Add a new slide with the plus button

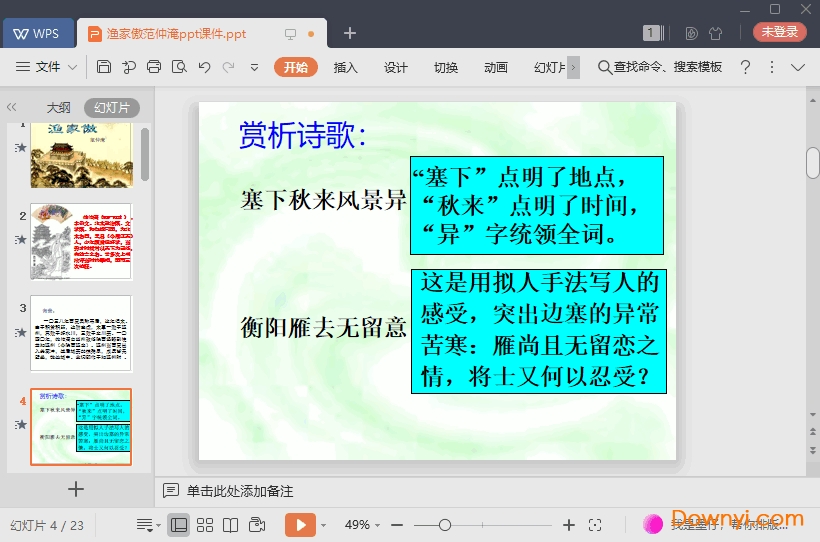click(76, 489)
